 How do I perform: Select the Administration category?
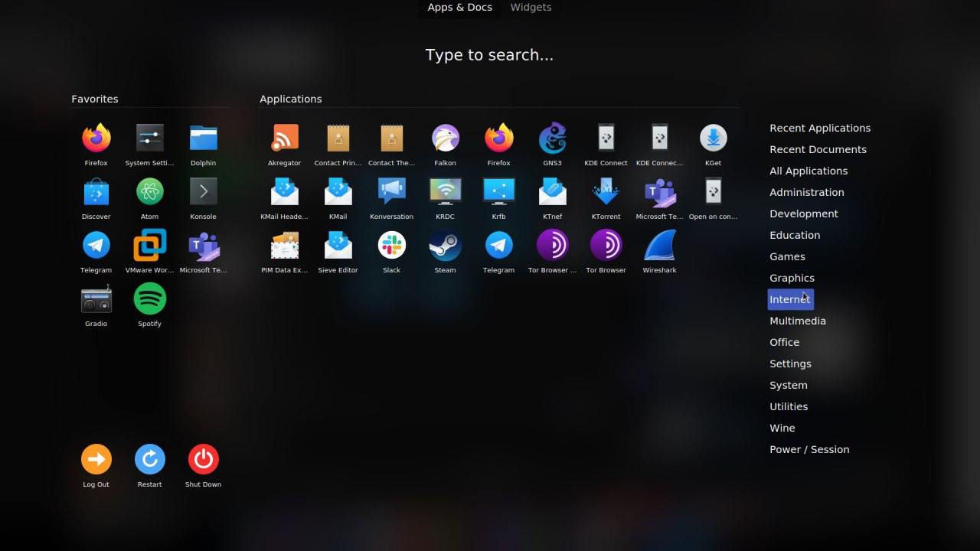807,192
